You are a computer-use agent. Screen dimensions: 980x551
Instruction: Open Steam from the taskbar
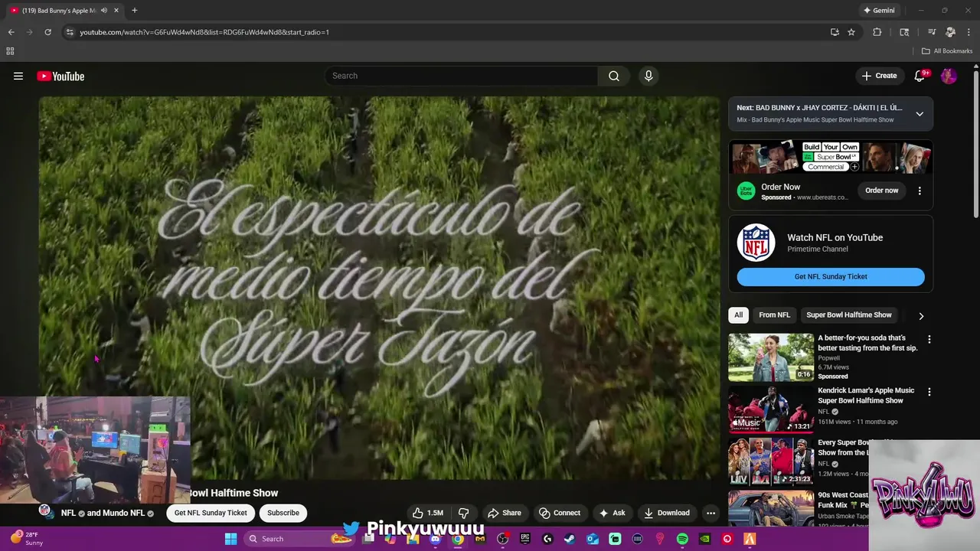coord(570,539)
